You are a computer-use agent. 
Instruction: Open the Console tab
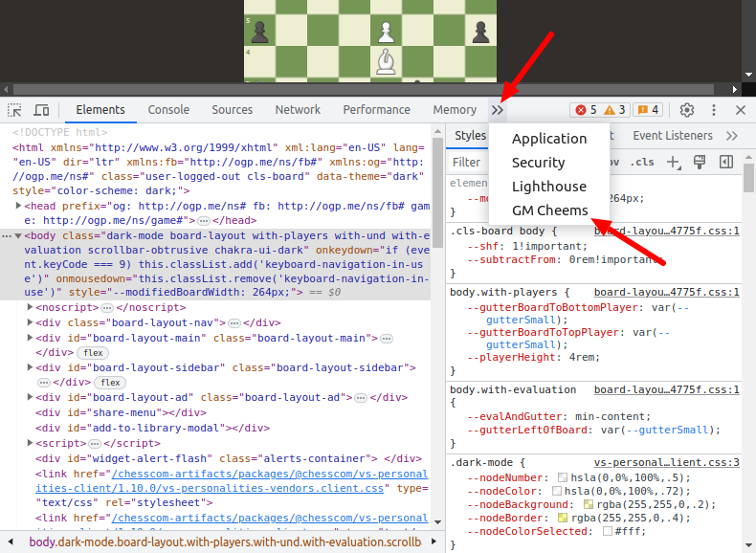click(168, 110)
